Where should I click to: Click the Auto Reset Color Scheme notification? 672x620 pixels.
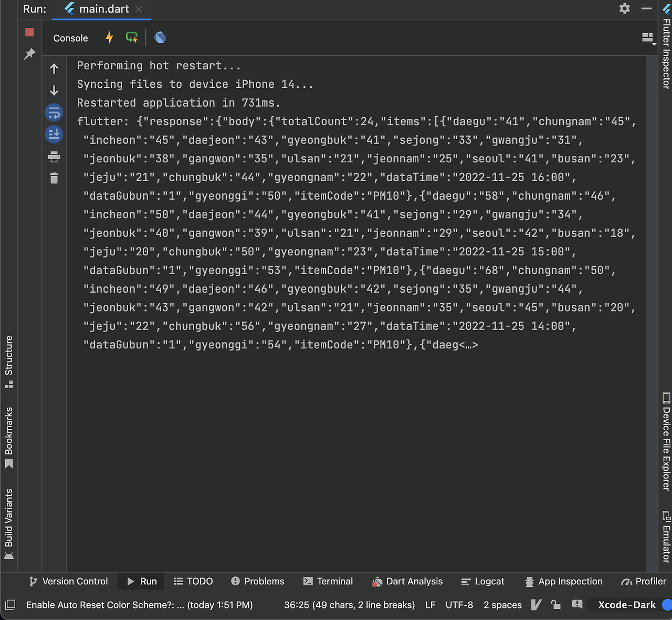[x=140, y=605]
